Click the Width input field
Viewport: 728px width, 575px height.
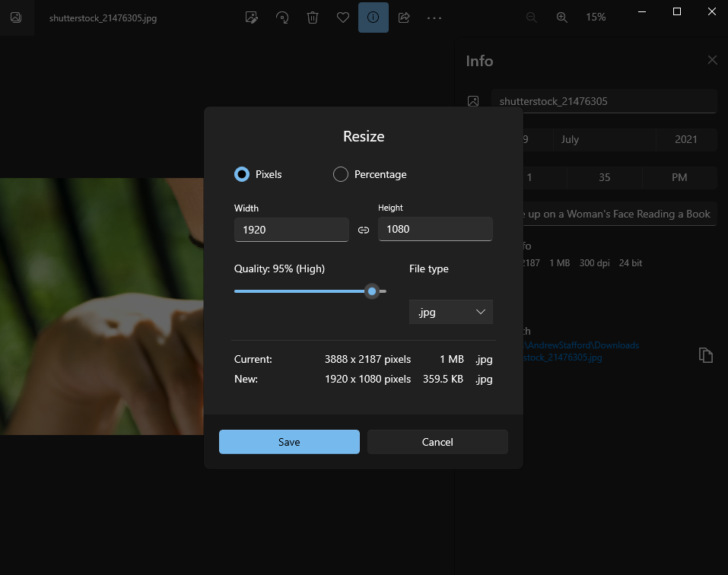(291, 229)
